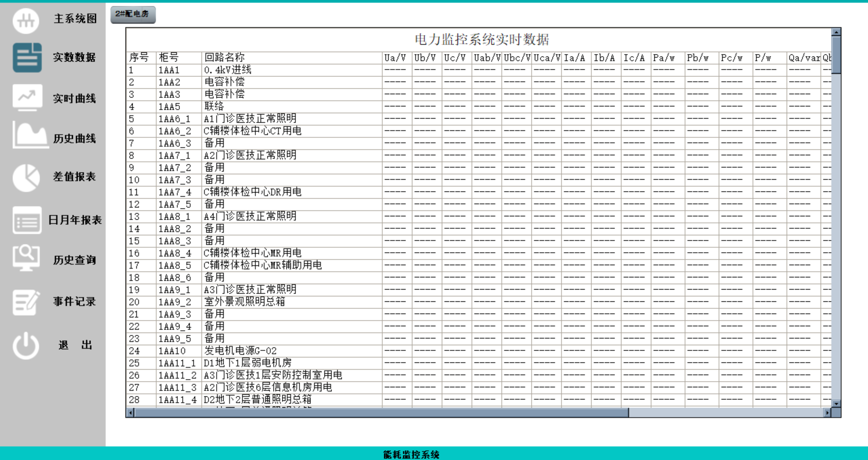The width and height of the screenshot is (868, 460).
Task: Open the 事件记录 event log icon
Action: pos(26,302)
